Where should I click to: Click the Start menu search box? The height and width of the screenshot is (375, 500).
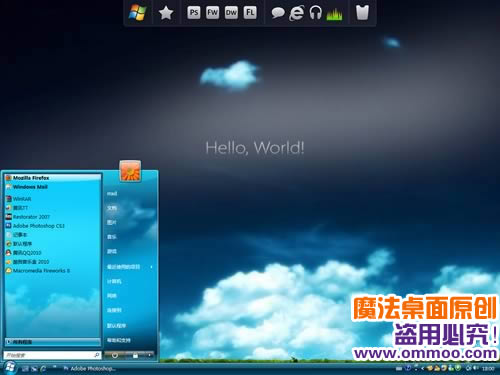pos(52,355)
